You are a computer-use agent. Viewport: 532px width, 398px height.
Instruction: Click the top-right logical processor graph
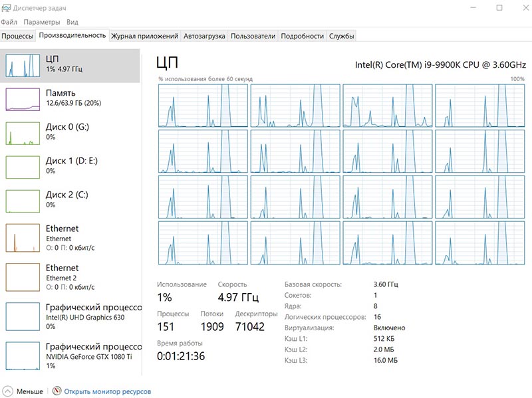point(480,106)
